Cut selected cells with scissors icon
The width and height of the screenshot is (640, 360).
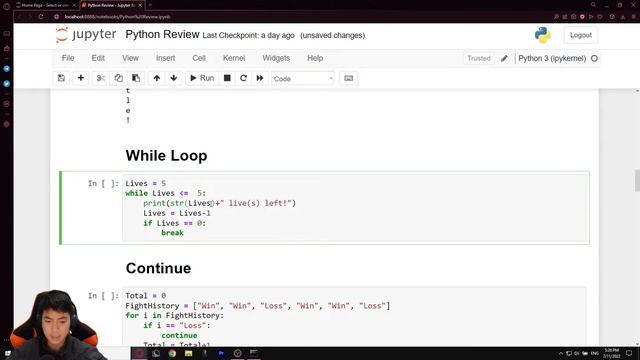click(x=101, y=78)
